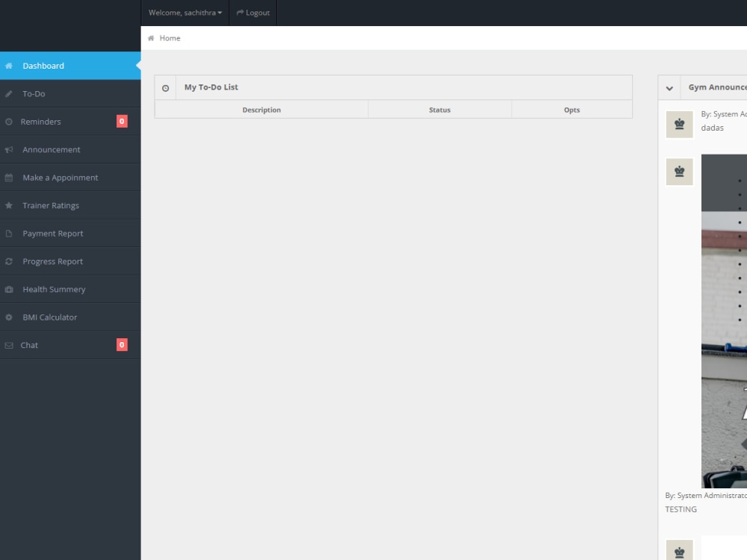The width and height of the screenshot is (747, 560).
Task: Click the Trainer Ratings star icon
Action: [8, 205]
